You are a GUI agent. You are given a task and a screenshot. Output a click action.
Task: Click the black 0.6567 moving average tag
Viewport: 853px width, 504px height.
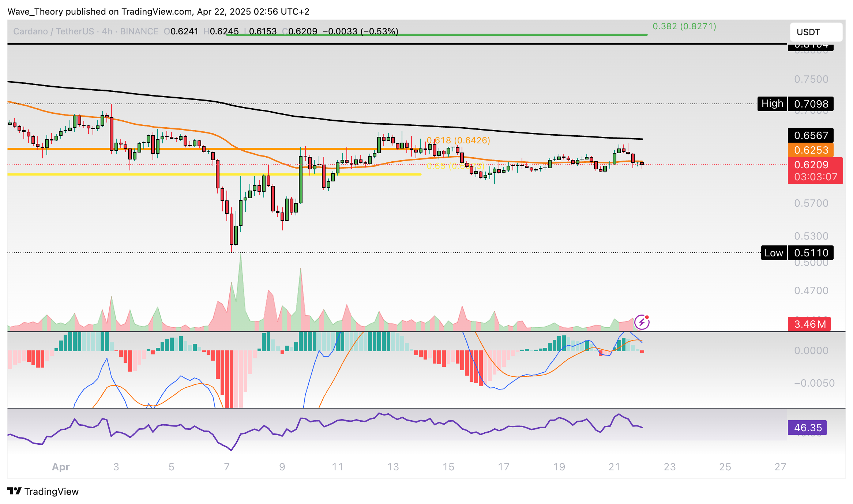click(811, 136)
